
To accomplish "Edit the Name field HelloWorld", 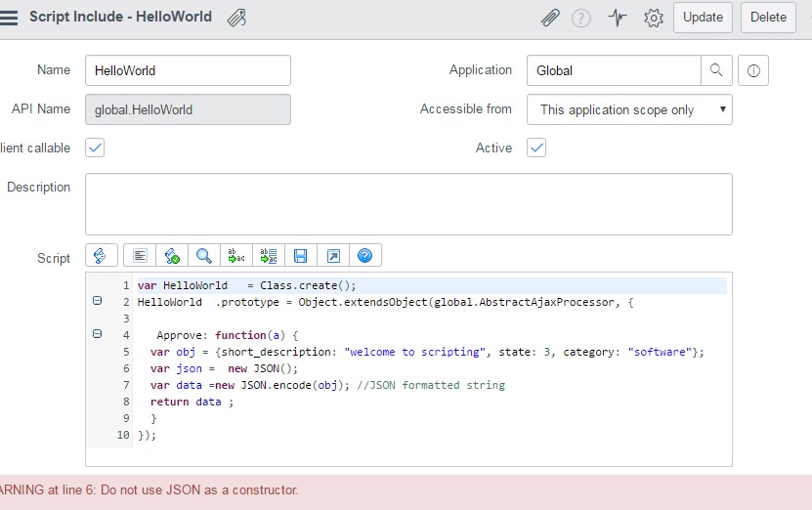I will 188,70.
